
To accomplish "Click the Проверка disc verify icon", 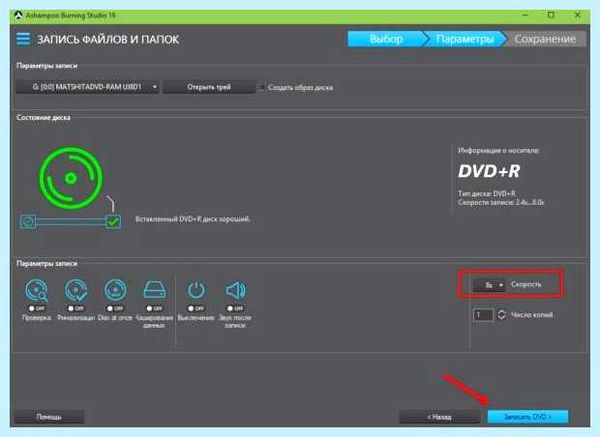I will [37, 290].
